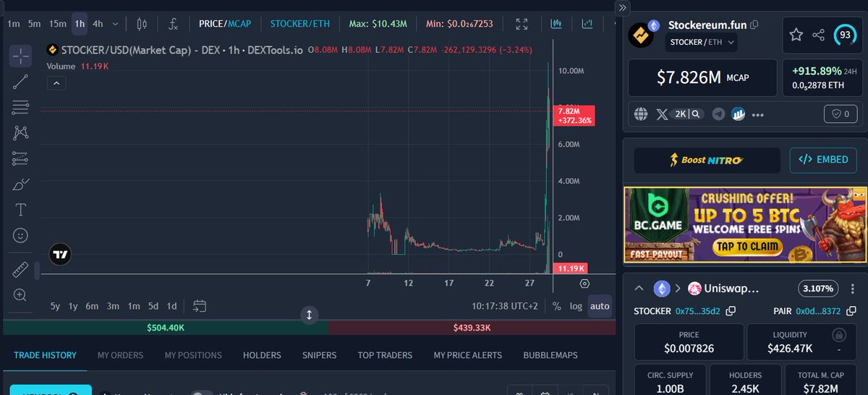Enter fullscreen chart mode
Viewport: 868px width, 395px height.
pyautogui.click(x=522, y=24)
